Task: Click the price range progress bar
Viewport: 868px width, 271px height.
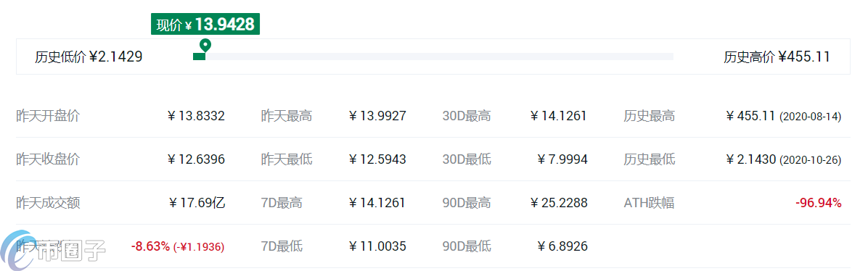Action: (x=433, y=57)
